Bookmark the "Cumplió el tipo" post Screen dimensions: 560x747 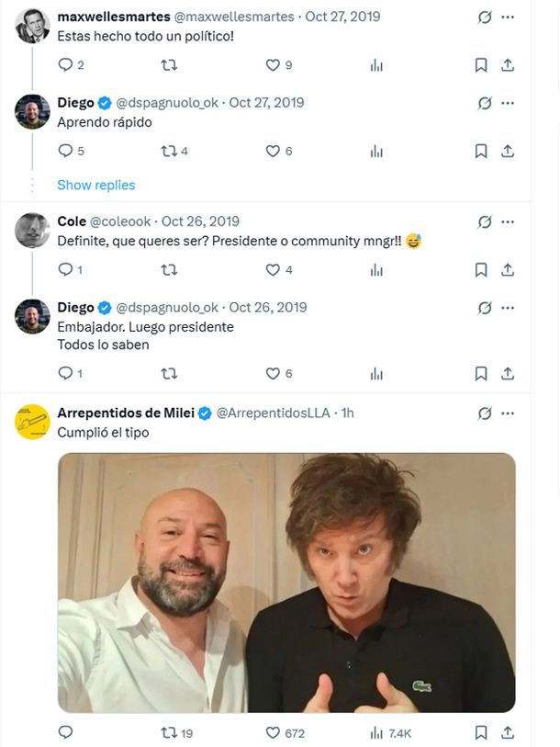click(x=481, y=733)
